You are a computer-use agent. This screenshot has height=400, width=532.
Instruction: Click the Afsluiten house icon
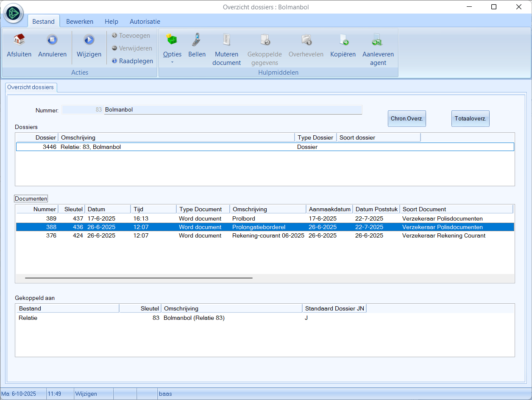point(19,40)
